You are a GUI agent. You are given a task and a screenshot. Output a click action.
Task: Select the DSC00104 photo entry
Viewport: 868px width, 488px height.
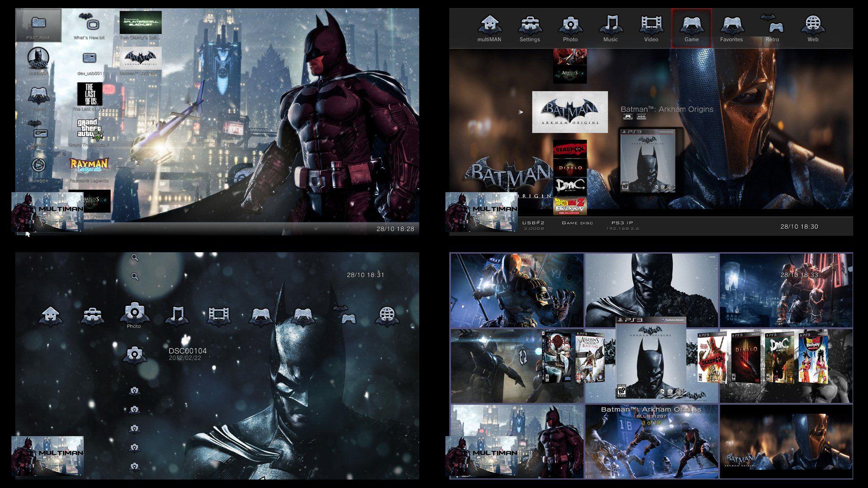(187, 351)
